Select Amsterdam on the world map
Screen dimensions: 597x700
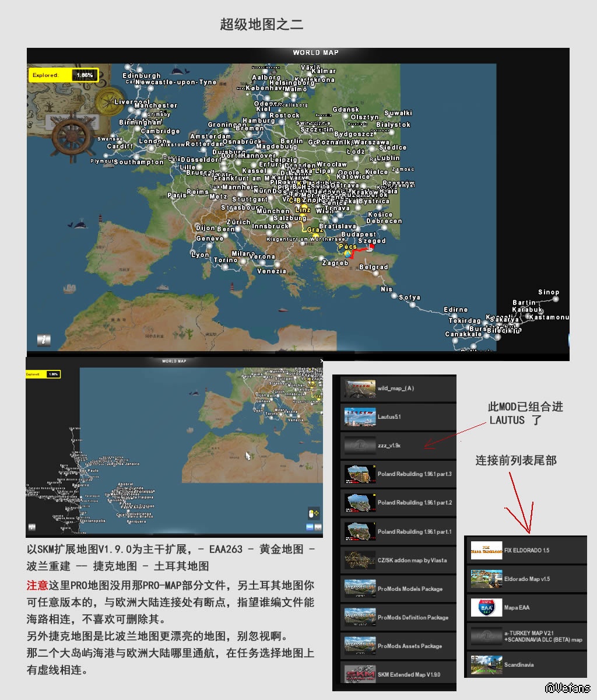[x=210, y=136]
